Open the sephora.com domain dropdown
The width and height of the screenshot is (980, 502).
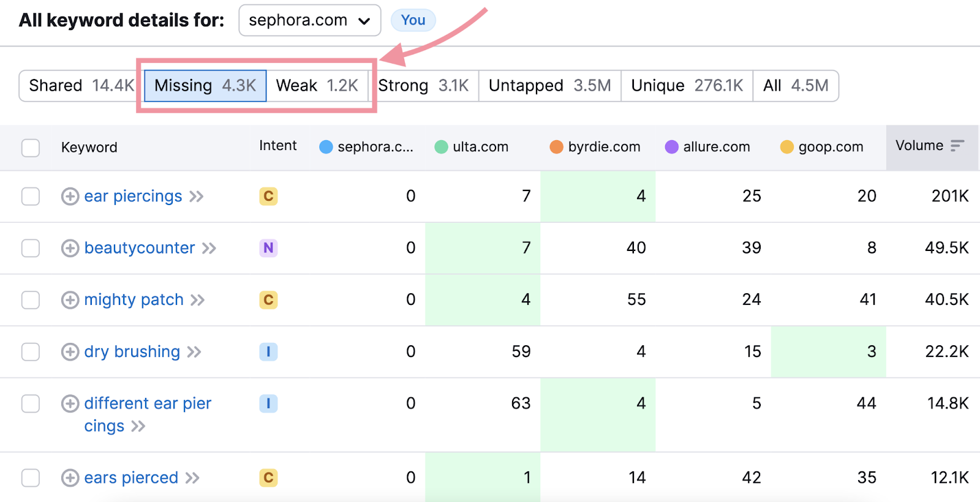coord(309,20)
